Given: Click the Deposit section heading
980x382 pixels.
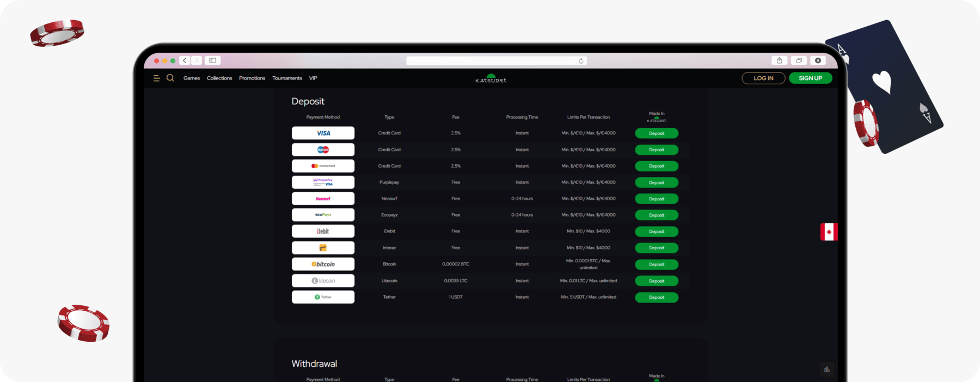Looking at the screenshot, I should (308, 102).
